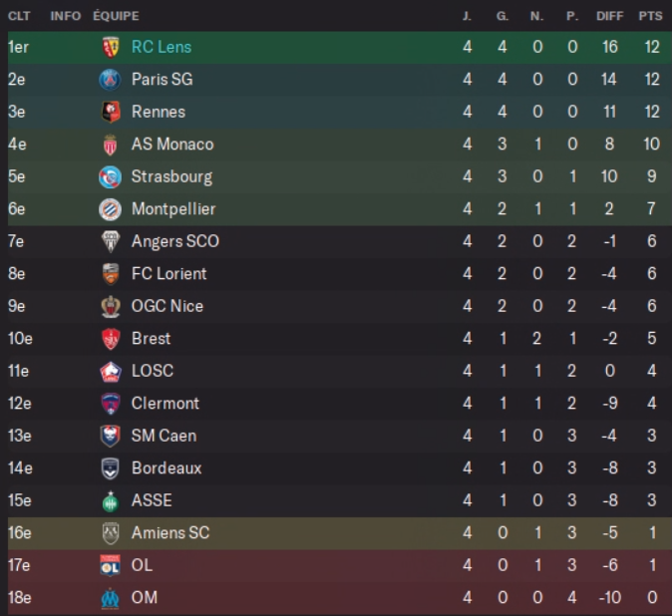Open Strasbourg via its club badge
The height and width of the screenshot is (616, 672).
(x=110, y=176)
